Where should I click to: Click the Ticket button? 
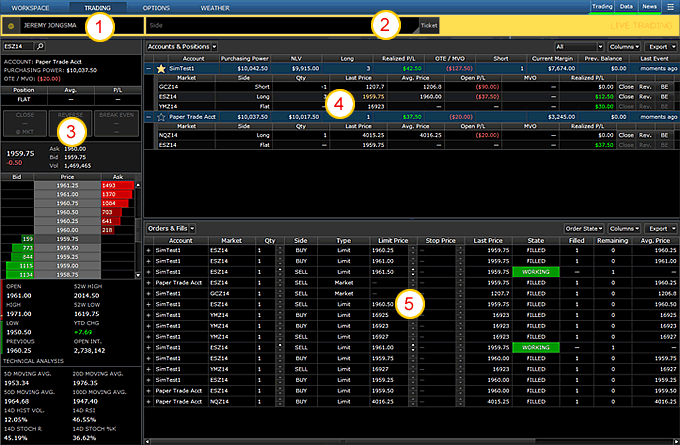[428, 22]
